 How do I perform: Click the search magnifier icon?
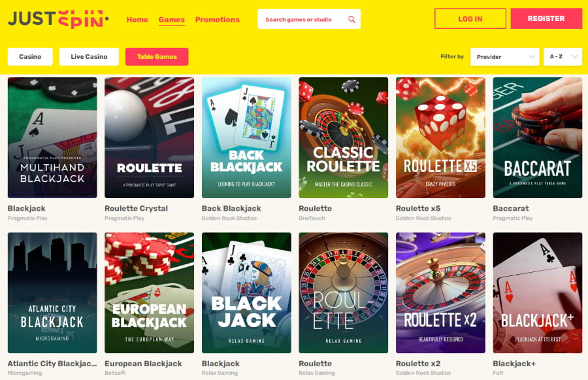pos(351,19)
